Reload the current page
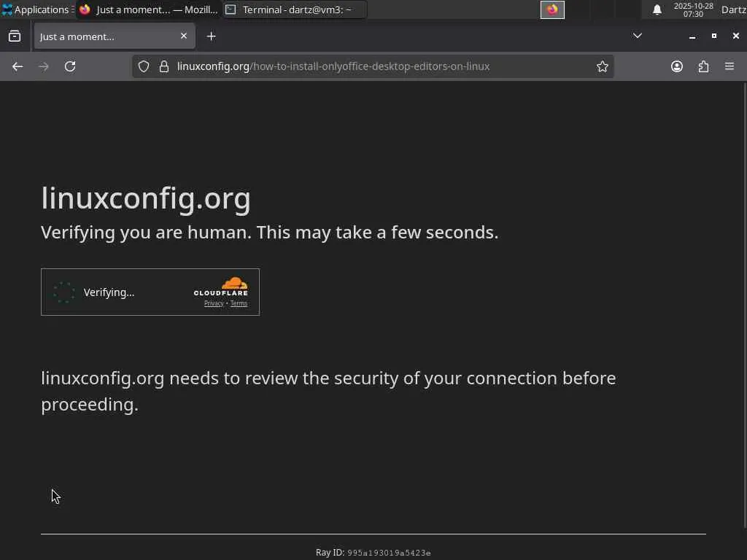747x560 pixels. [70, 66]
